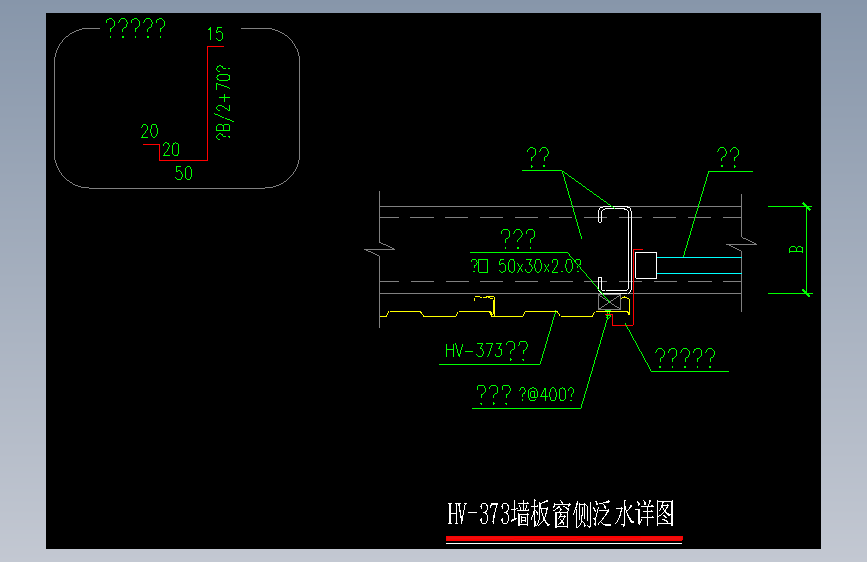The width and height of the screenshot is (867, 562).
Task: Click the '?????' label at lower right leader
Action: point(685,358)
